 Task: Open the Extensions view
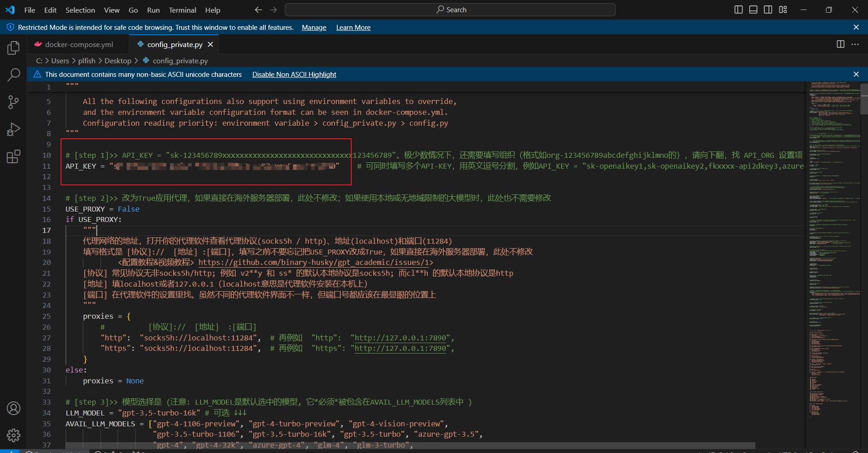pos(14,157)
